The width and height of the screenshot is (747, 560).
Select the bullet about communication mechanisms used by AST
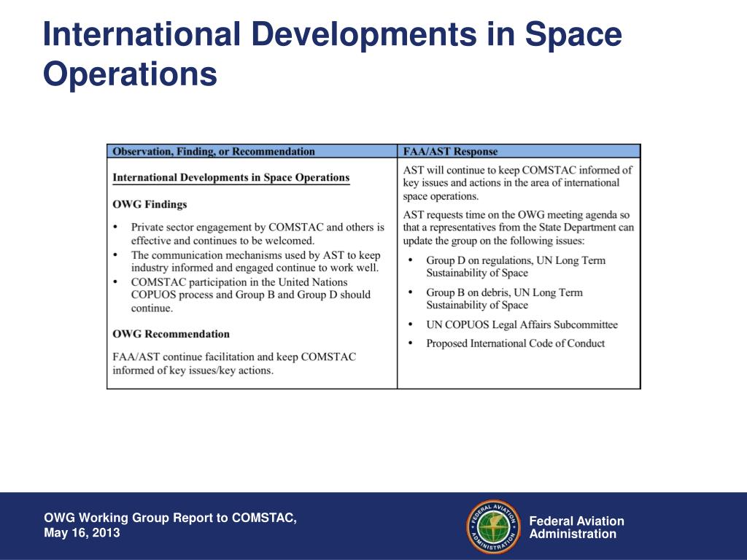(256, 262)
